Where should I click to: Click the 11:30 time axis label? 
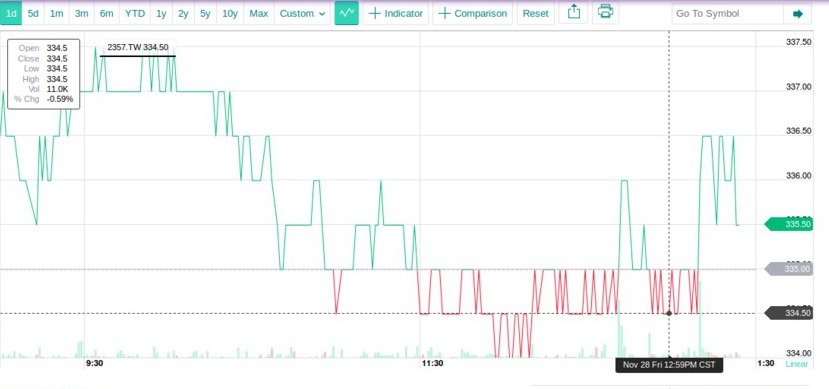(432, 363)
